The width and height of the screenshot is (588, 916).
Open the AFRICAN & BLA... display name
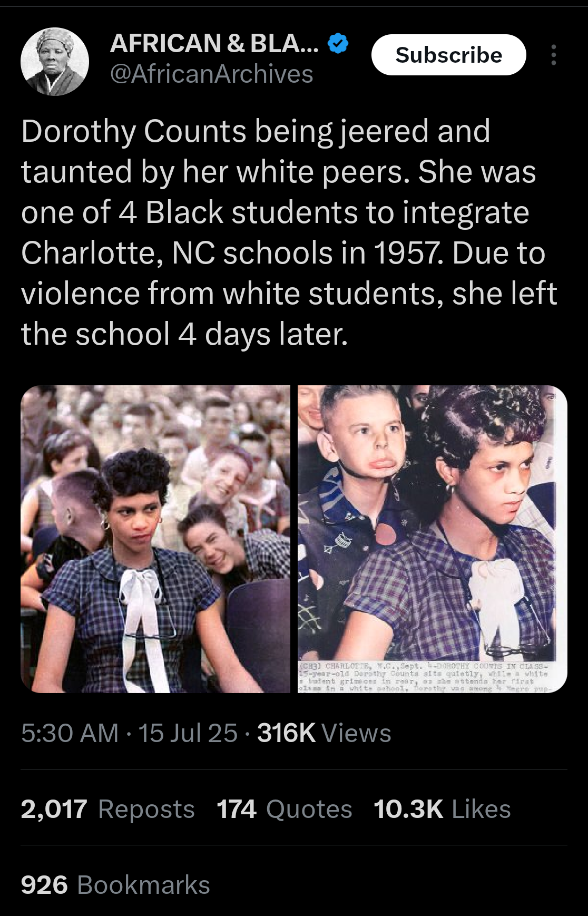pos(214,43)
